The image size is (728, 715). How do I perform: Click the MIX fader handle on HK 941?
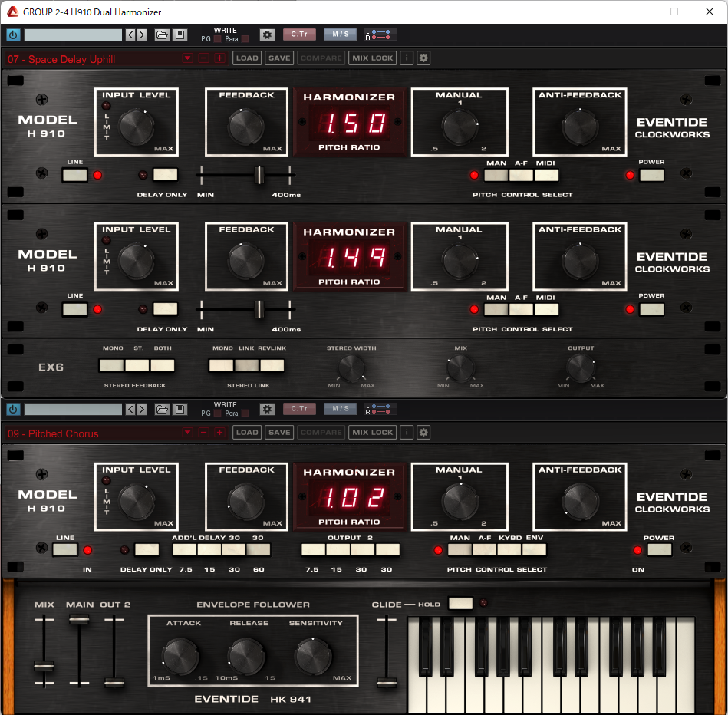click(44, 667)
